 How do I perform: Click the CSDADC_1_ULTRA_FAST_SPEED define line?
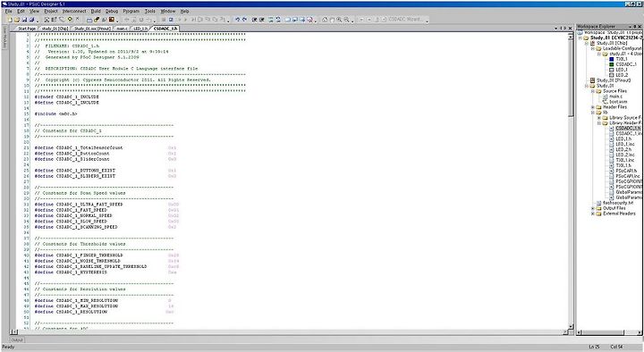[x=106, y=205]
